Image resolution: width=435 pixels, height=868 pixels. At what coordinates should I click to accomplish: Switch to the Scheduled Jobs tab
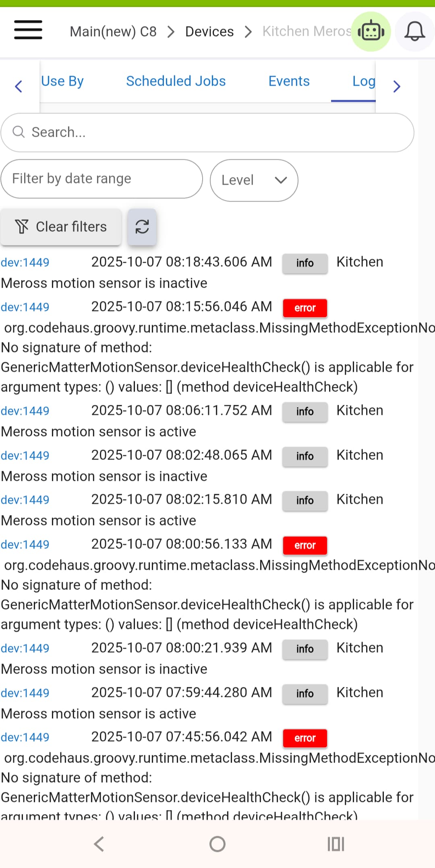point(176,81)
